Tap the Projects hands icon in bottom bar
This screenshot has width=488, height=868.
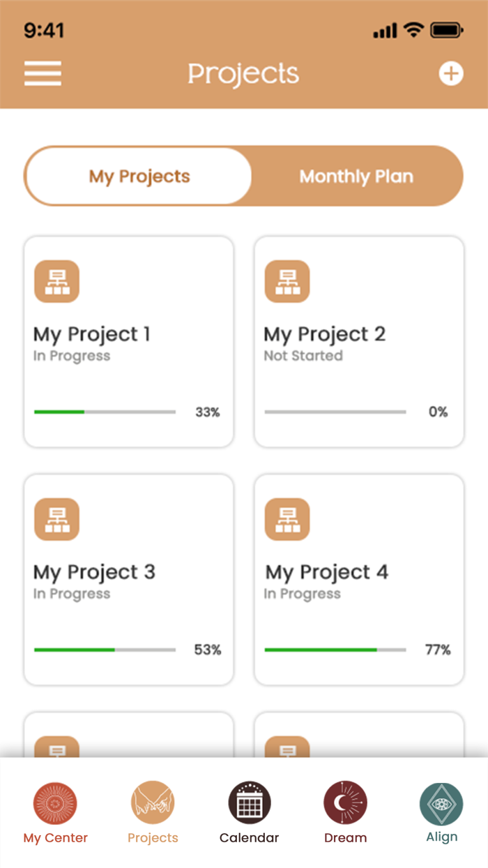153,804
